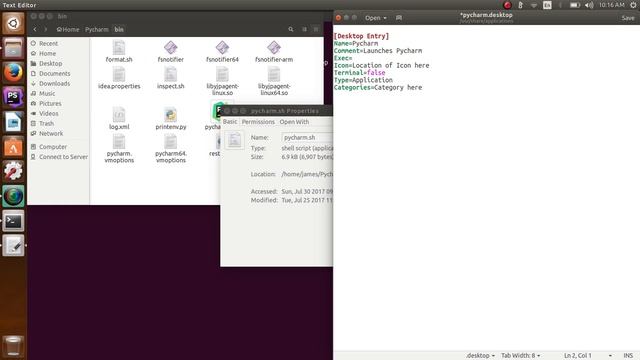Click Home in Files path bar
The width and height of the screenshot is (640, 360).
pyautogui.click(x=68, y=29)
